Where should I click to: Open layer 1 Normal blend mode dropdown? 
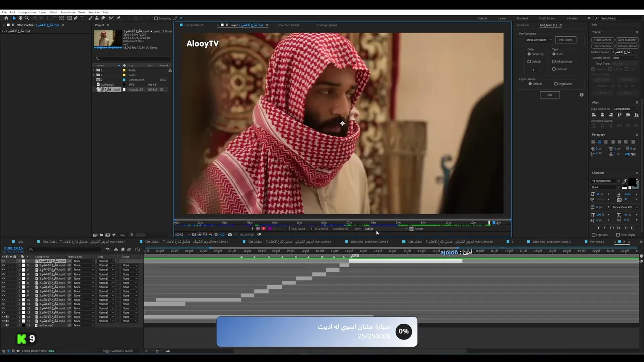point(106,261)
